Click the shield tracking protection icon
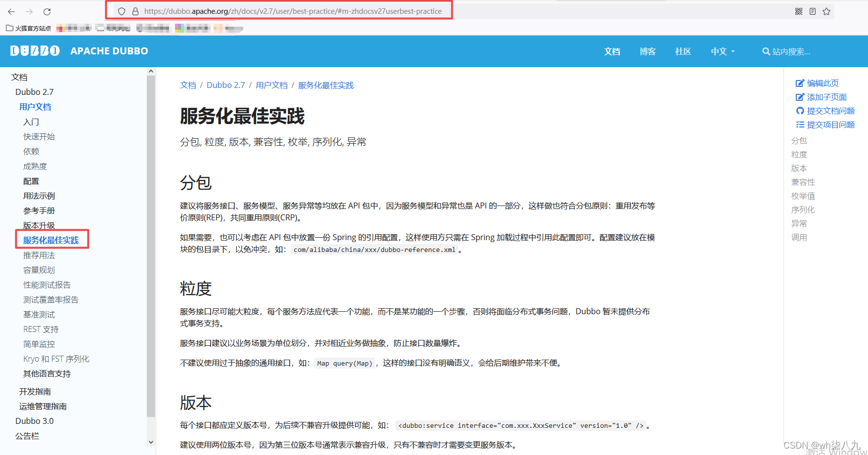This screenshot has height=455, width=868. pyautogui.click(x=122, y=11)
